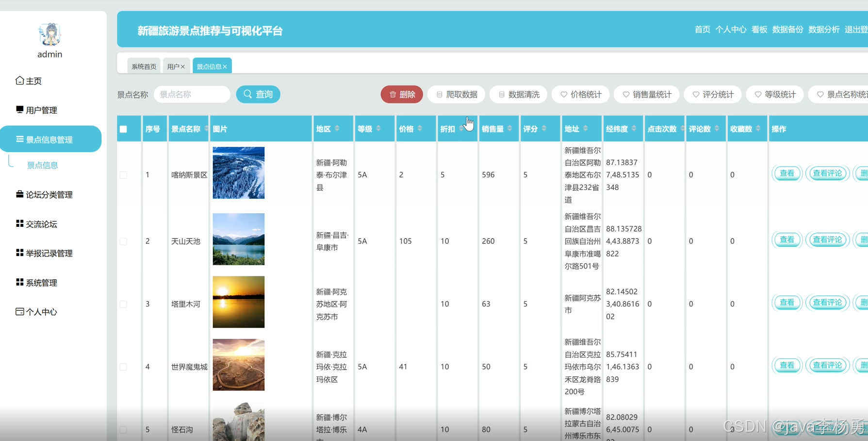Check the row checkbox for 喀纳斯景区

point(123,175)
